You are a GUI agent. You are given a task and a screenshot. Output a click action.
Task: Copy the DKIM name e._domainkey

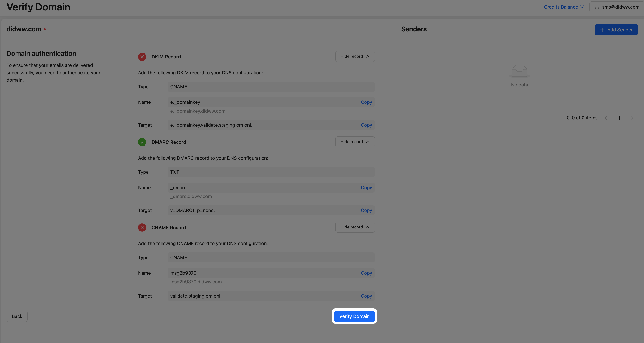tap(366, 102)
